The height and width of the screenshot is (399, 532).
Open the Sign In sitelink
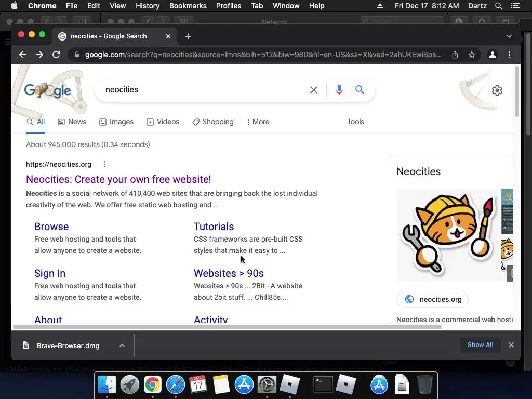[50, 273]
